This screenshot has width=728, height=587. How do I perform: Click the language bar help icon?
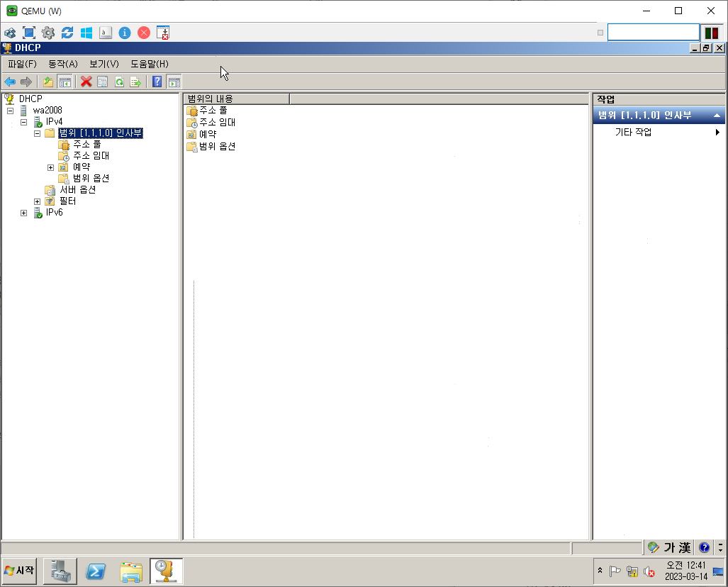(705, 548)
